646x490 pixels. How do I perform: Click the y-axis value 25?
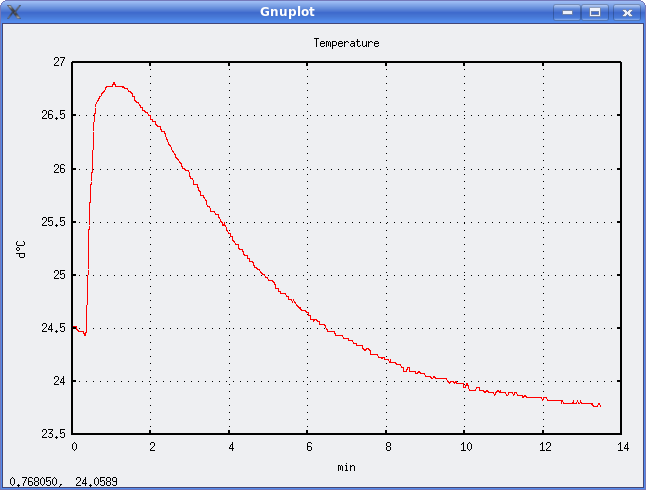tap(59, 274)
